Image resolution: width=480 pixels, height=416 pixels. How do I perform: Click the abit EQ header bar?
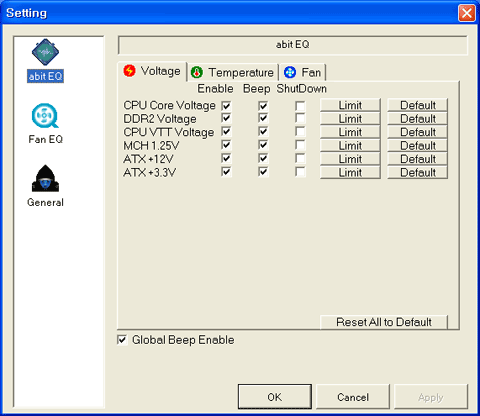coord(293,45)
